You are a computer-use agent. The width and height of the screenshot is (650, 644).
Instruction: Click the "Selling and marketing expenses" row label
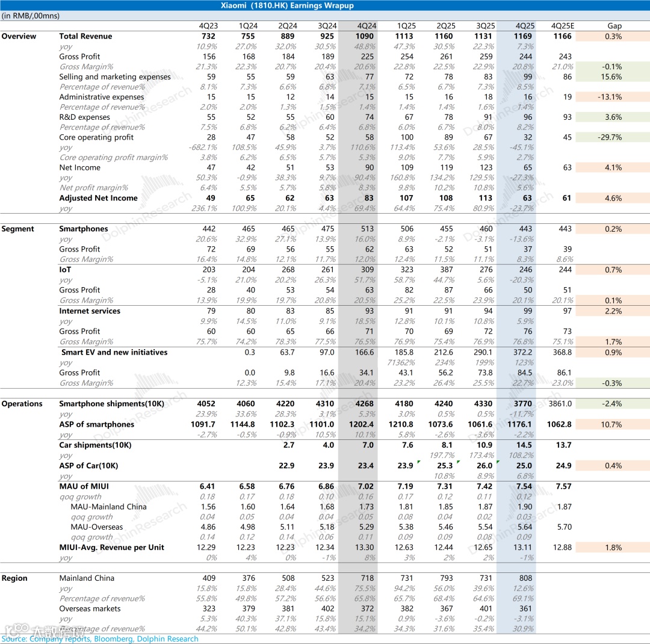115,76
